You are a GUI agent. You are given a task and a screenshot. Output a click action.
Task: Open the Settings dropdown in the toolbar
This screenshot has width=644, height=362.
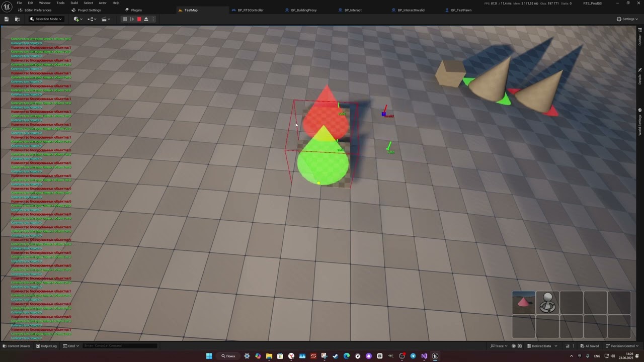click(627, 19)
